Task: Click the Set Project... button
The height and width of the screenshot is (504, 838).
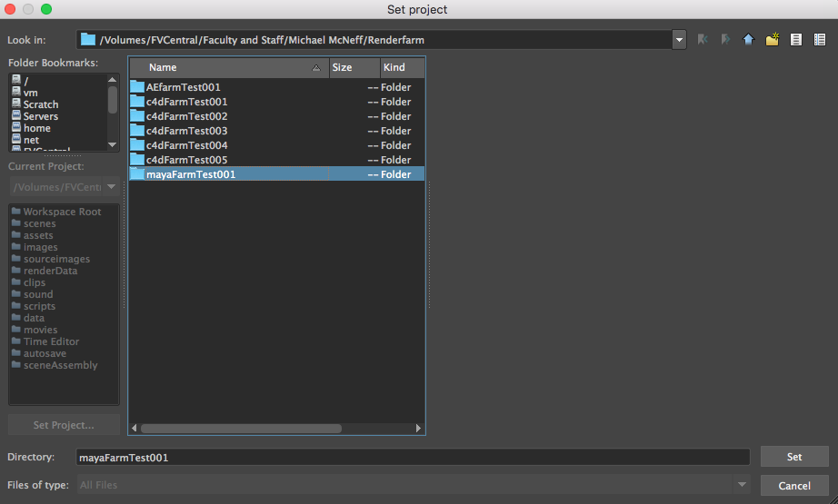Action: (64, 424)
